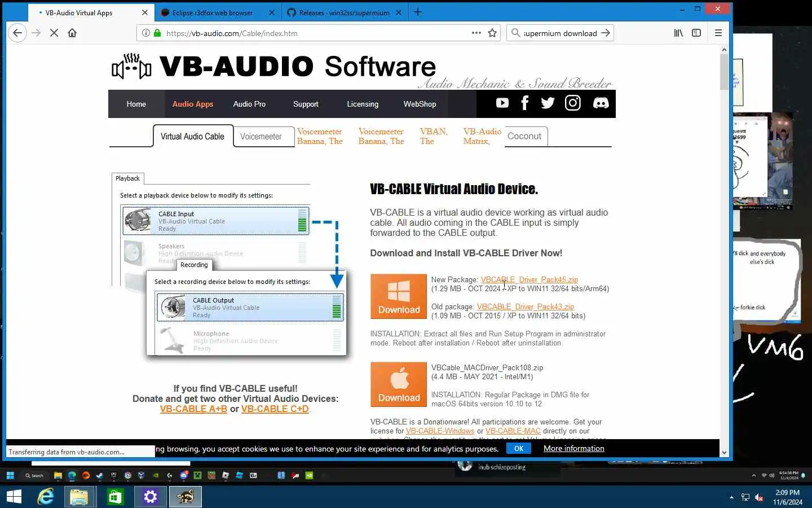Screen dimensions: 812x508
Task: Open the browser home page icon
Action: click(x=72, y=33)
